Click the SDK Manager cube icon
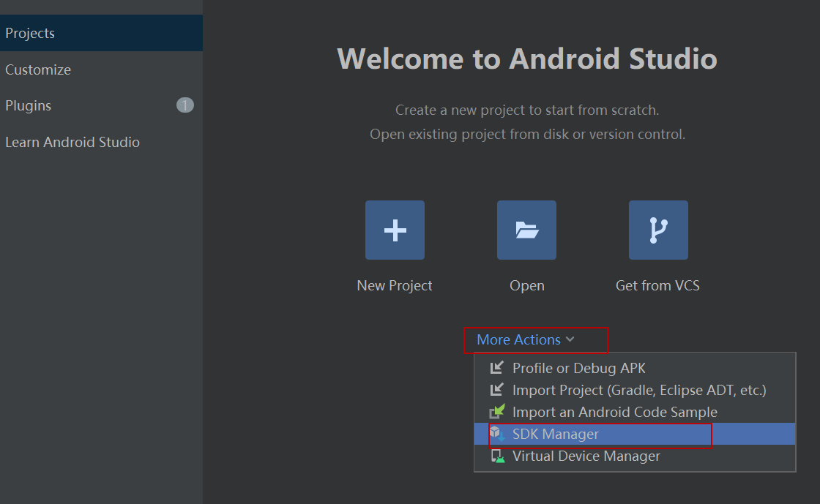 497,434
